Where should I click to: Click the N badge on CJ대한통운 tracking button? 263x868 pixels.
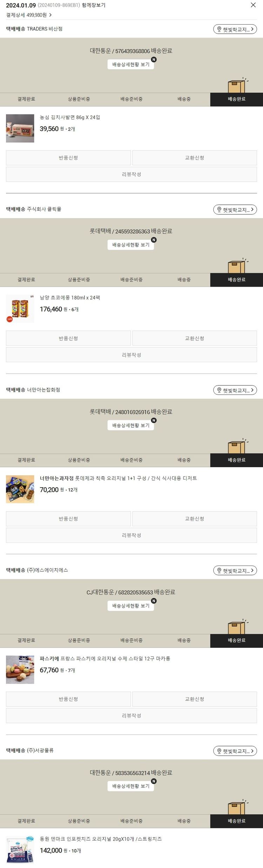click(154, 601)
